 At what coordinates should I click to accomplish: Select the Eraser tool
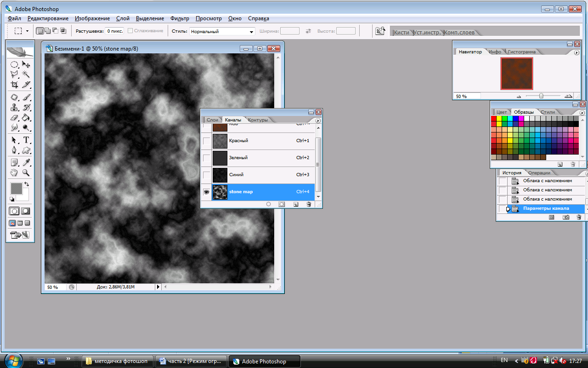coord(14,117)
